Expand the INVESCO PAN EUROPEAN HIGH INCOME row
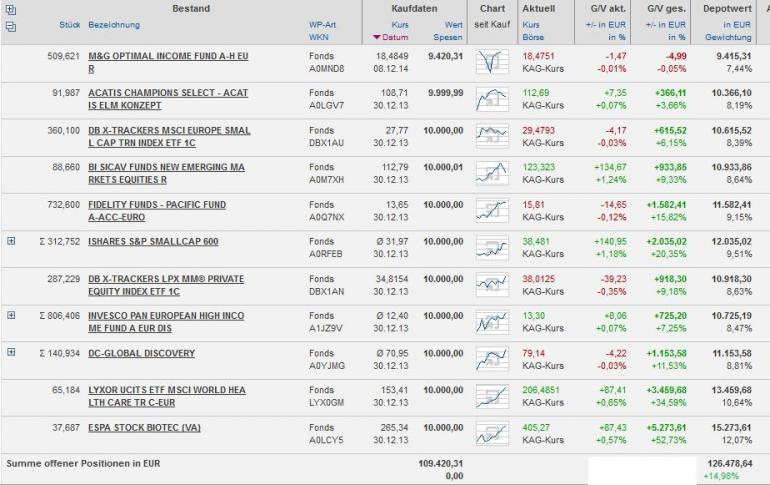This screenshot has height=485, width=770. coord(11,315)
